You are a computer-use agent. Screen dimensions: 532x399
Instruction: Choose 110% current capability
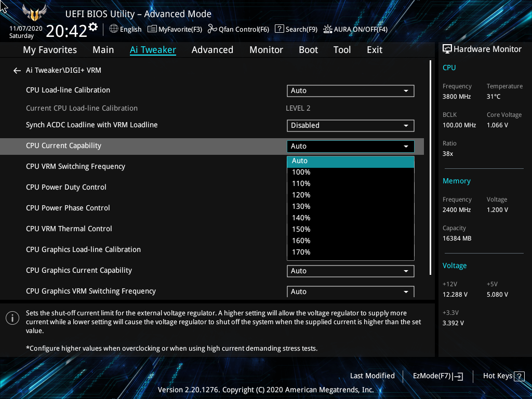351,183
